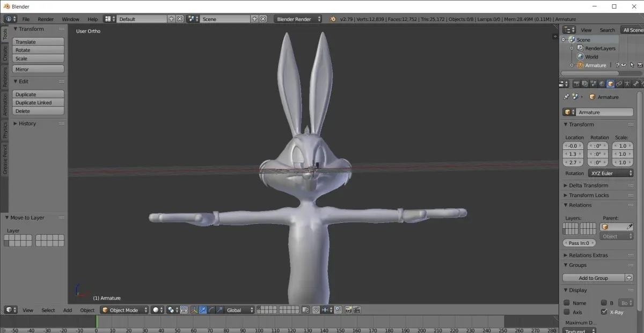Toggle lock camera and layers icon

[x=305, y=310]
